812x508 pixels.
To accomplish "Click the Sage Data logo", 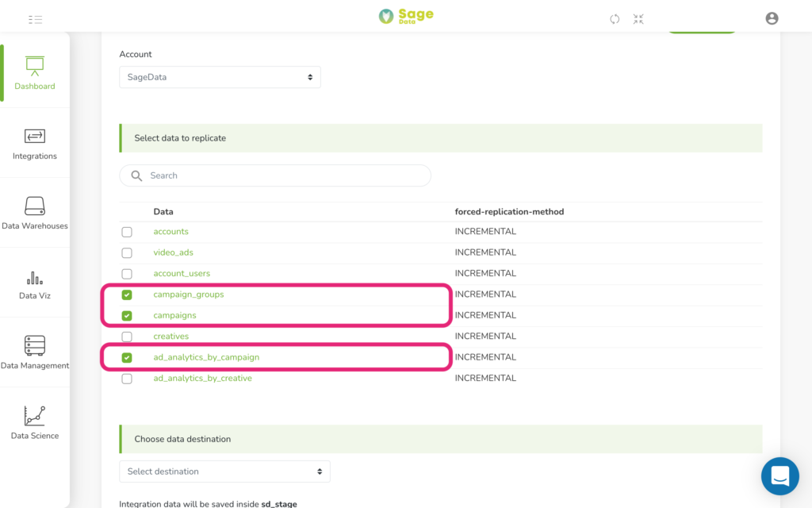I will 406,16.
